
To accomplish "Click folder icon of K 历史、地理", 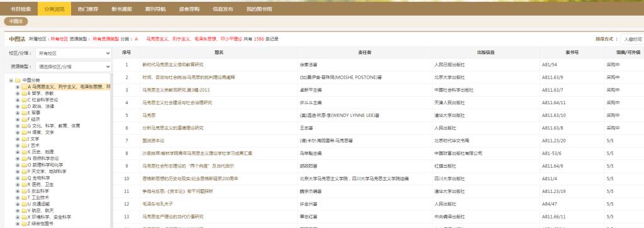I will [x=24, y=152].
